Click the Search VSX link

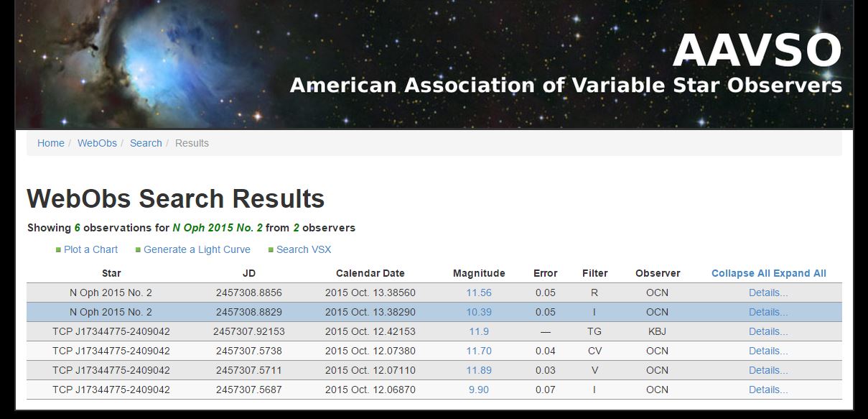tap(304, 249)
